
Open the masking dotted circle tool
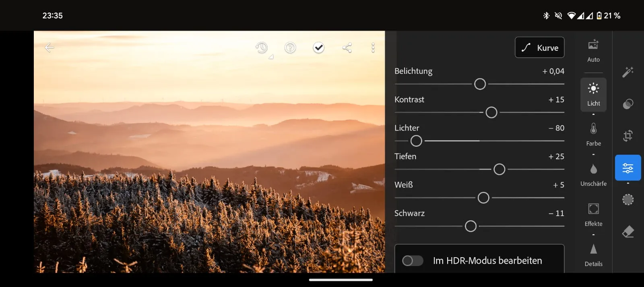click(x=628, y=200)
